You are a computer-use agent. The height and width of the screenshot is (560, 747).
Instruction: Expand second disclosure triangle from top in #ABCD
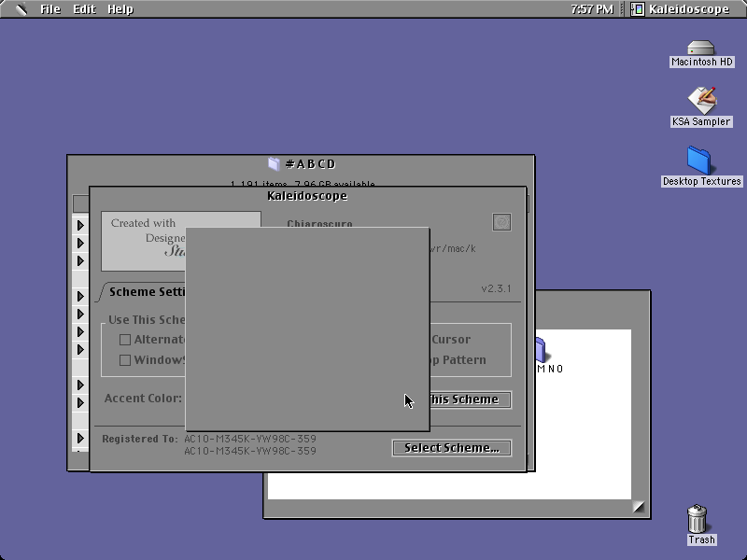(x=80, y=244)
